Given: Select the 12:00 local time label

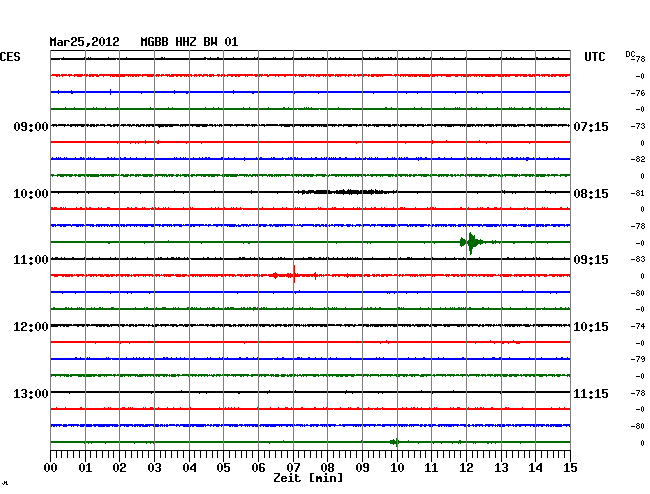Looking at the screenshot, I should (x=31, y=327).
